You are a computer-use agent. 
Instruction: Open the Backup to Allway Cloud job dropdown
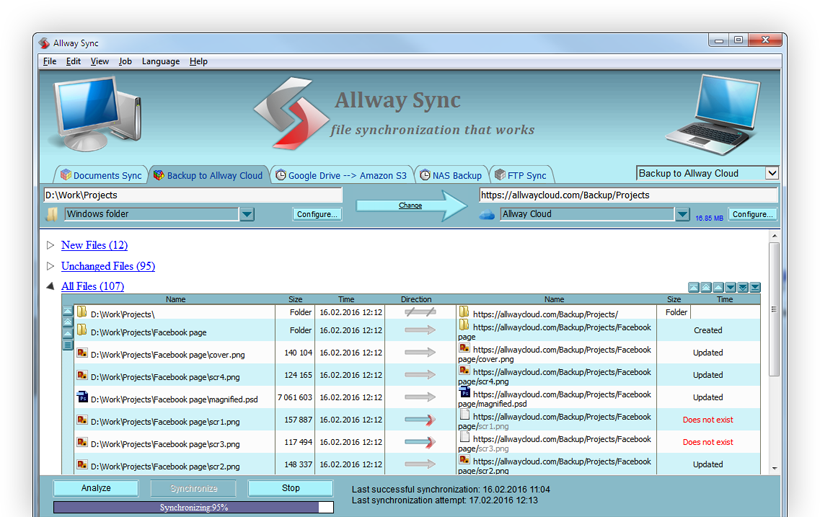point(772,173)
